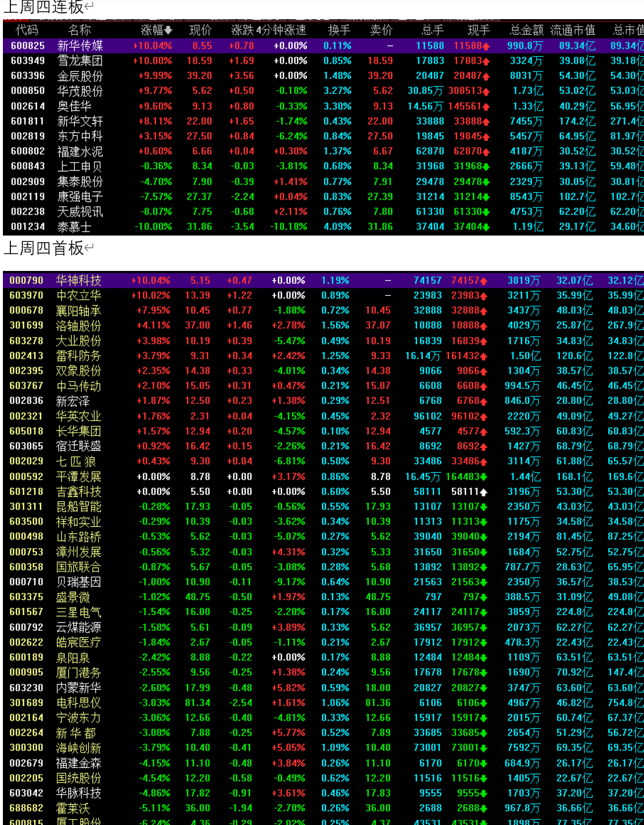Click stock code 601218

click(26, 491)
